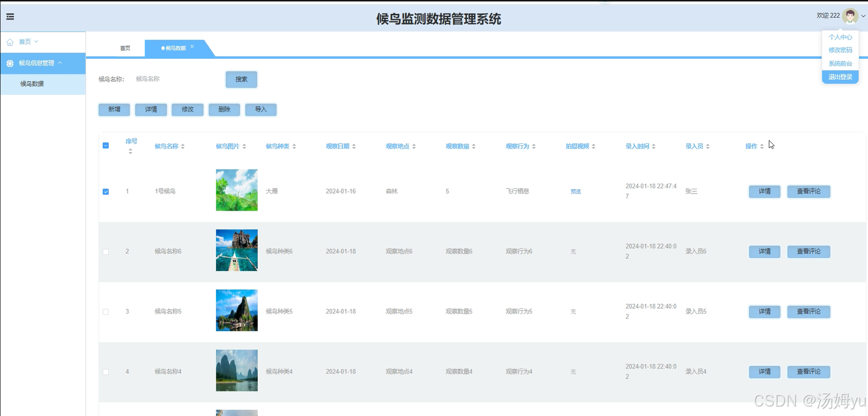Open 查看评论 for row 候鸟名称6
The height and width of the screenshot is (416, 868).
click(x=809, y=251)
